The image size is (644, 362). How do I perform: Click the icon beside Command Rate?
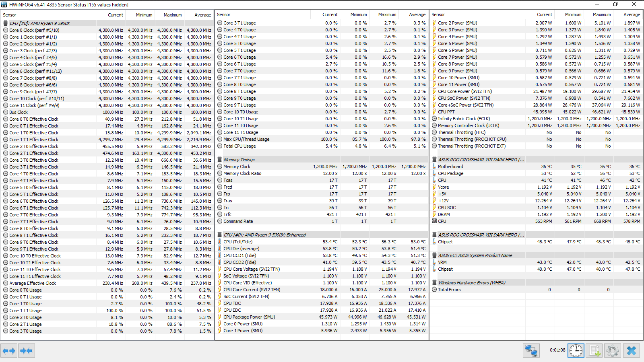click(220, 221)
